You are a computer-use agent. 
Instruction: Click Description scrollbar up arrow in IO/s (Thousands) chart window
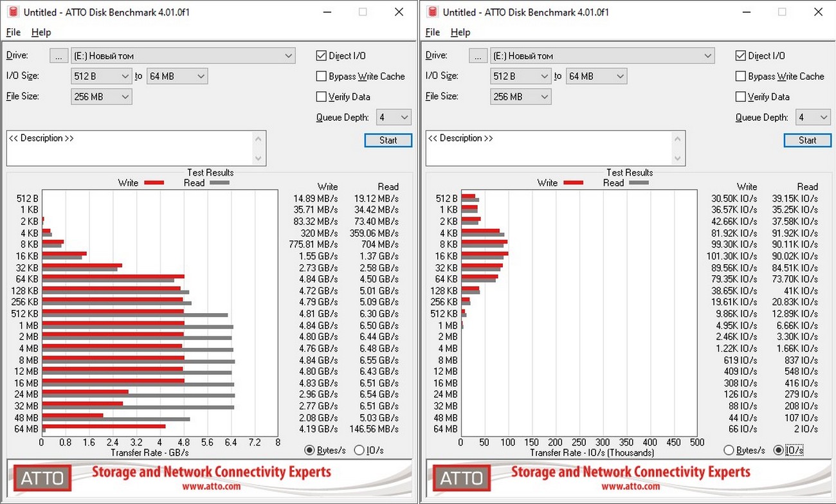click(678, 138)
